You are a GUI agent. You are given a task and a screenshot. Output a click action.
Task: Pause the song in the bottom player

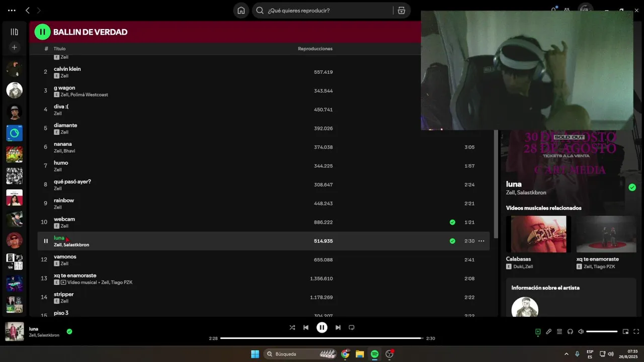pyautogui.click(x=322, y=327)
